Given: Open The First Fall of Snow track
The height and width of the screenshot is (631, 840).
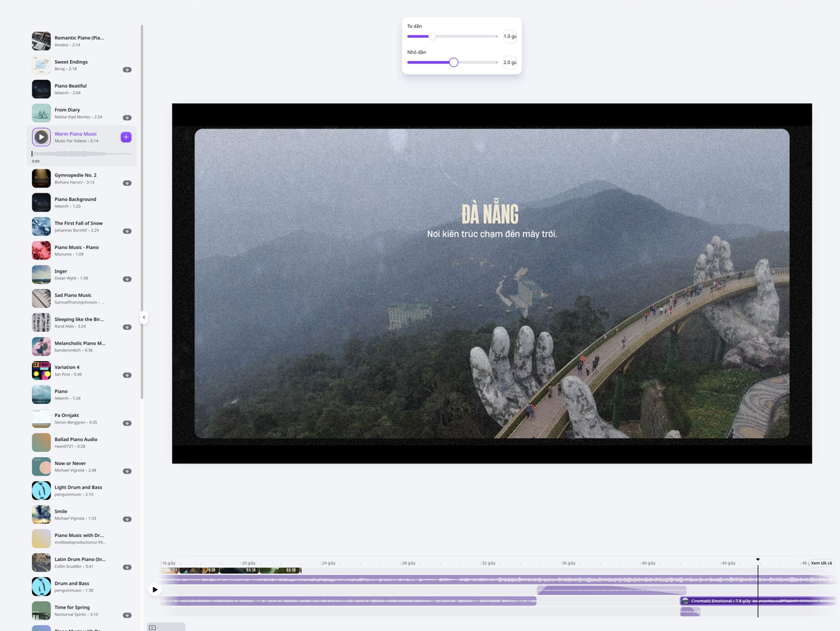Looking at the screenshot, I should (x=81, y=226).
